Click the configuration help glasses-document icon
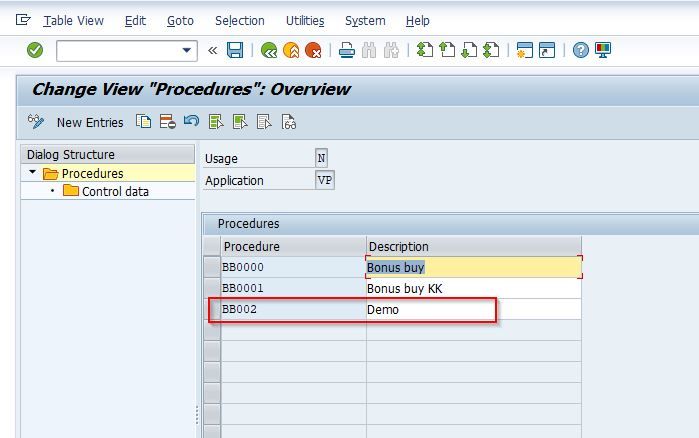Image resolution: width=699 pixels, height=438 pixels. 288,122
